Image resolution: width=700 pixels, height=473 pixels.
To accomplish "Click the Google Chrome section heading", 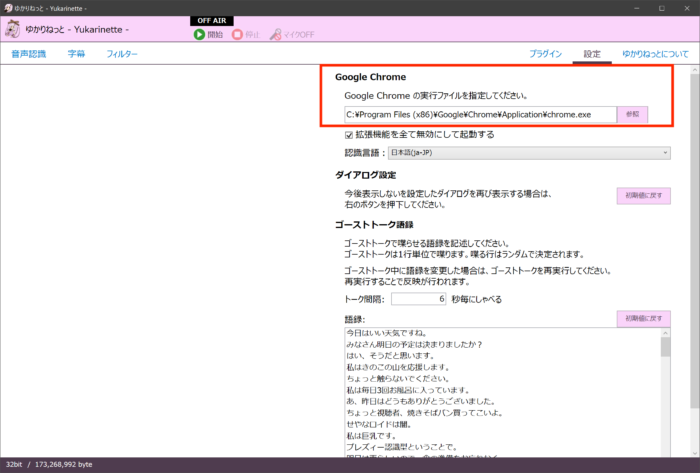I will (x=371, y=77).
